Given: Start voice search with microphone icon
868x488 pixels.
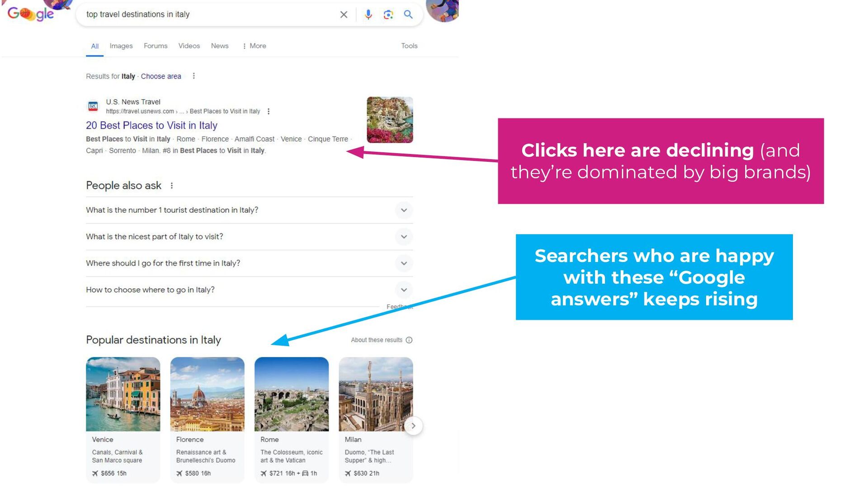Looking at the screenshot, I should (368, 14).
